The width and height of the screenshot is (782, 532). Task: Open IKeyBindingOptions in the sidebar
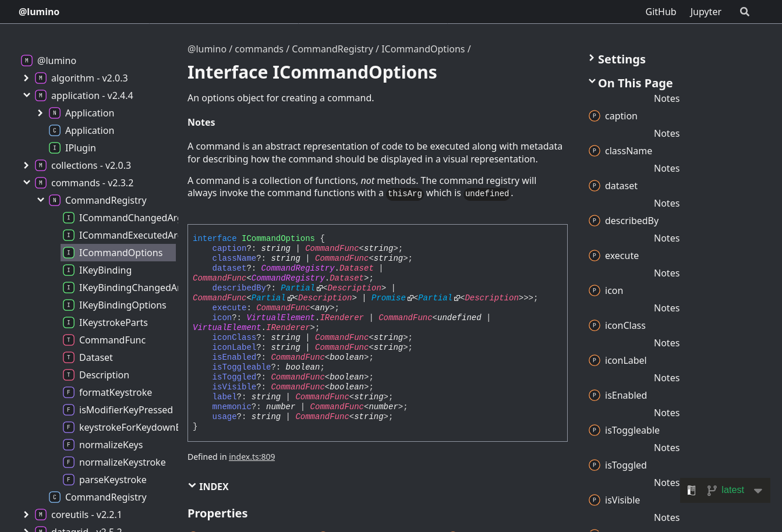[x=123, y=305]
